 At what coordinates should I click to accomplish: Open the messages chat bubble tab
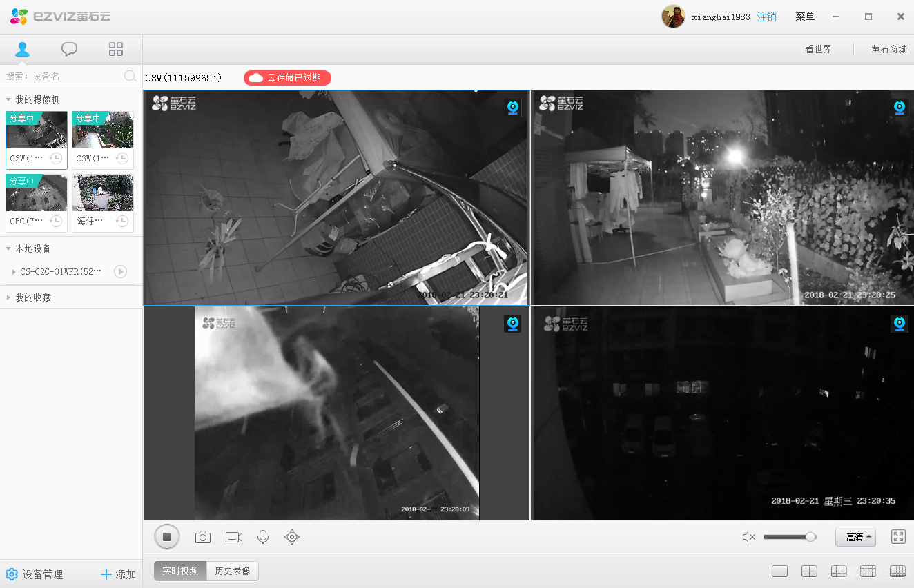point(69,49)
